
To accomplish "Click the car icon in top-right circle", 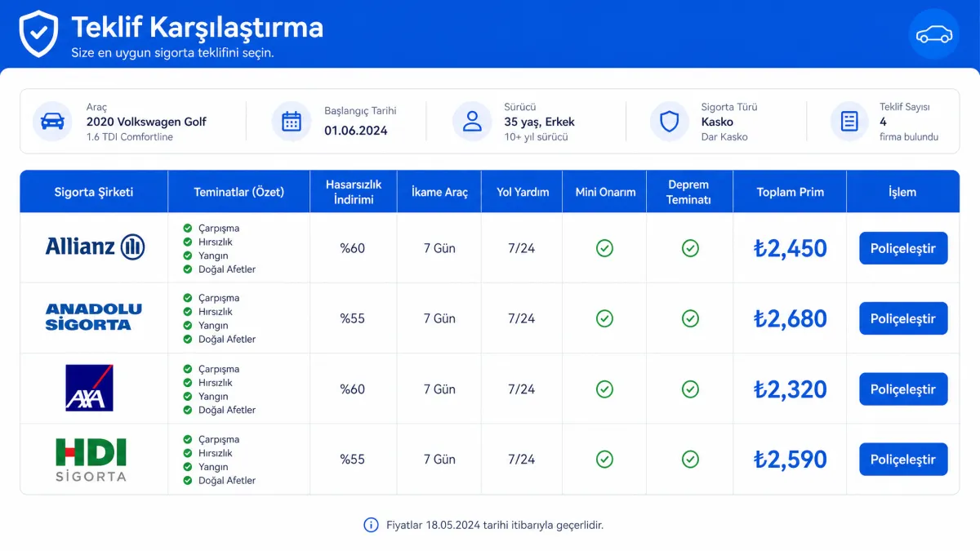I will pos(934,34).
